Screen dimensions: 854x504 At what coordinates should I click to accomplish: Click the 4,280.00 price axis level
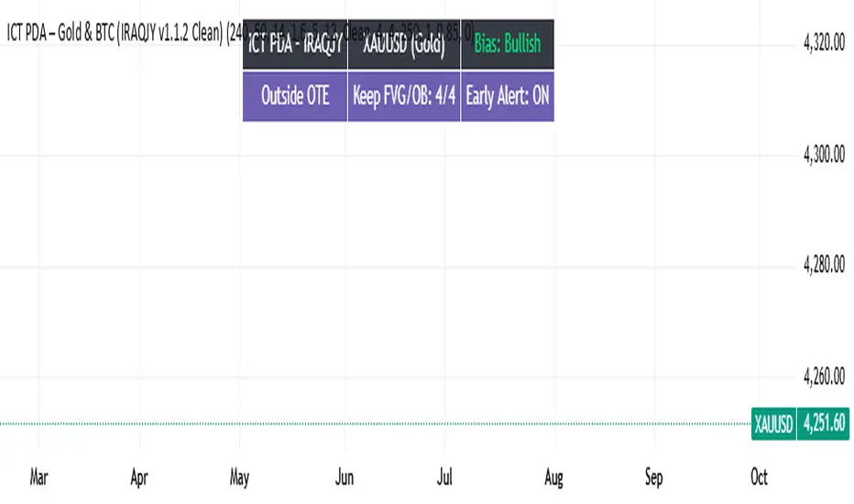pyautogui.click(x=824, y=266)
